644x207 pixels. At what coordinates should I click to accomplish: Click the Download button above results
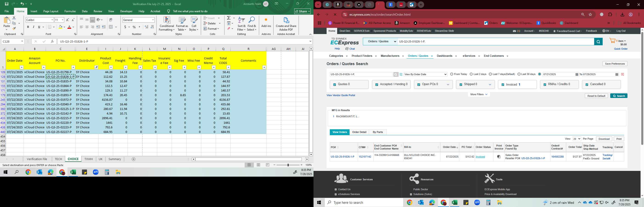coord(604,139)
